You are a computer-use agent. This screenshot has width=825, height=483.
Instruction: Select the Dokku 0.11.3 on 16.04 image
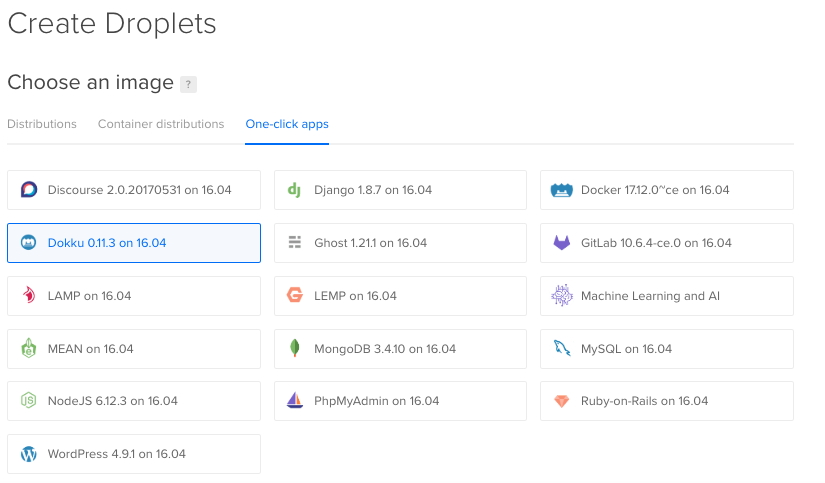[134, 243]
